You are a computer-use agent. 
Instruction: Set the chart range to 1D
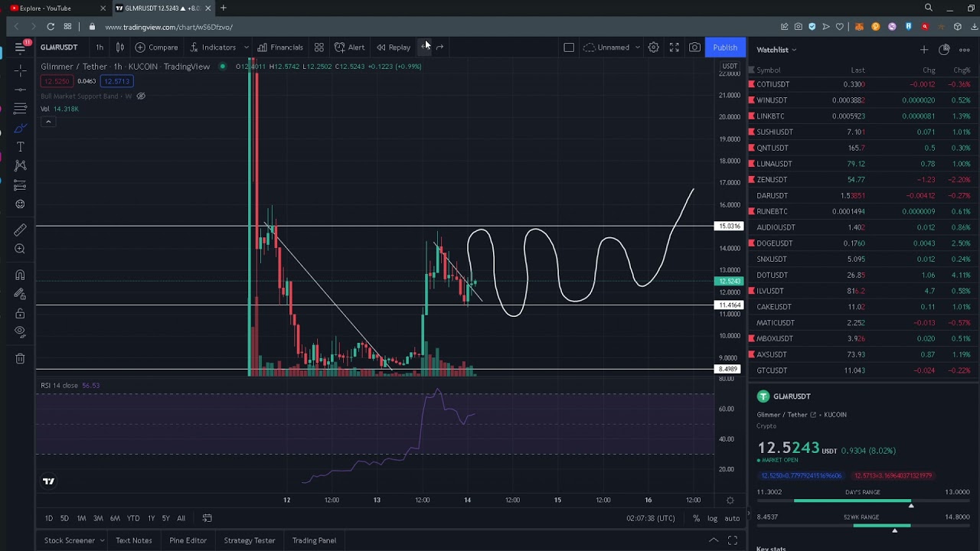tap(48, 518)
